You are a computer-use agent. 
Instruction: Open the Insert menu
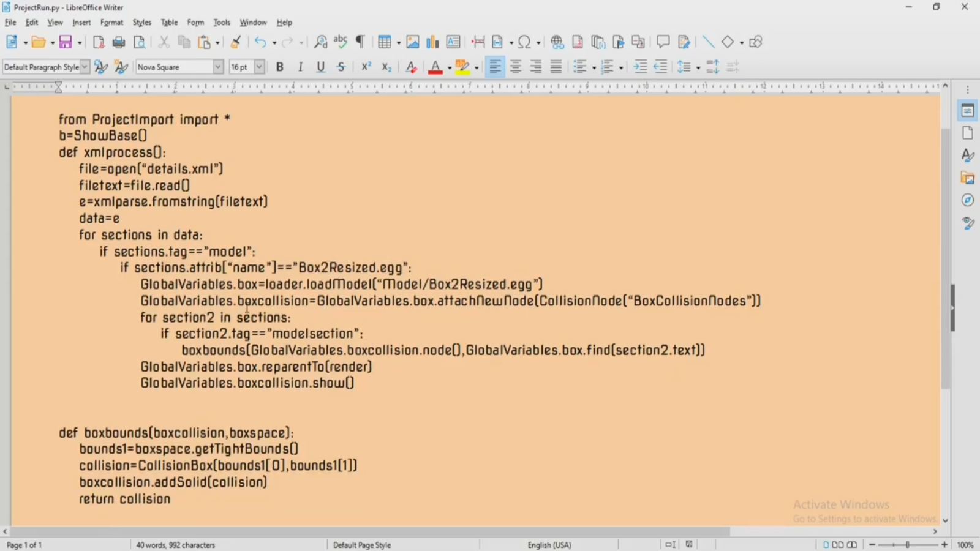[81, 22]
